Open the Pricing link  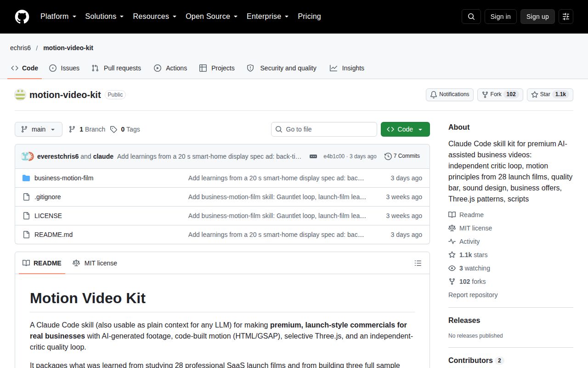click(x=309, y=17)
